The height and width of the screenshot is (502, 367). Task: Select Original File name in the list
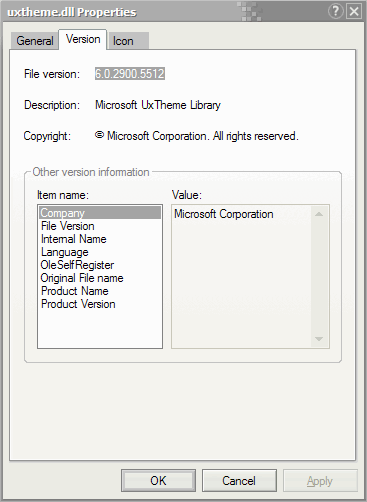(x=100, y=278)
